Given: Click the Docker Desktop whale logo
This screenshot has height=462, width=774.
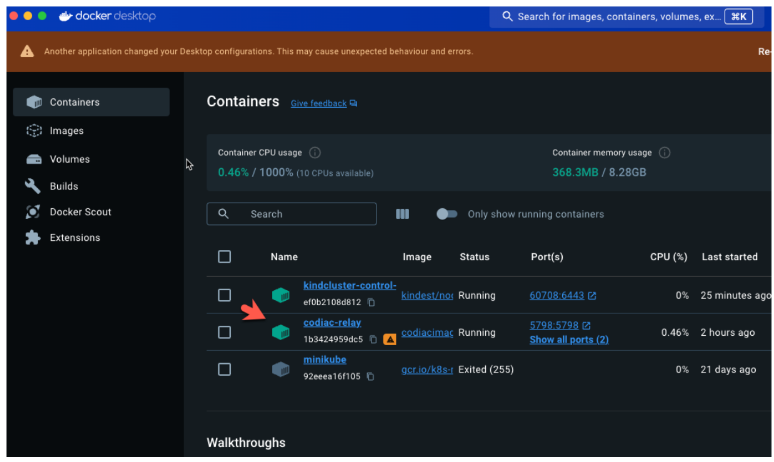Looking at the screenshot, I should coord(66,16).
